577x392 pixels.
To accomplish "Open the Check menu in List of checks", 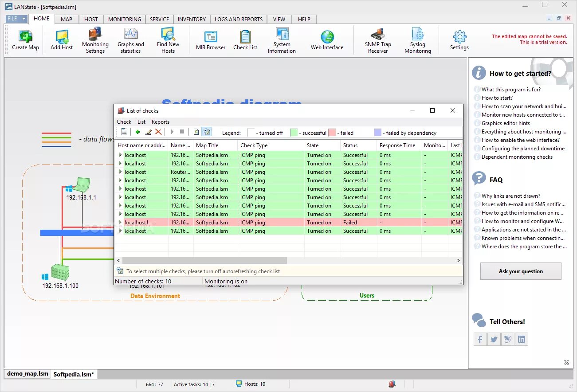I will coord(124,122).
